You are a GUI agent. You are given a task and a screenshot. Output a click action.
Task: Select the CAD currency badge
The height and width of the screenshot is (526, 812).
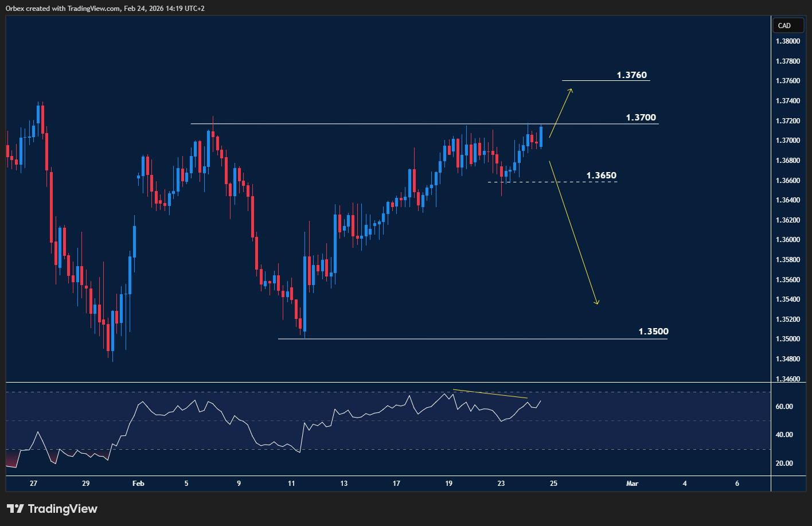(788, 25)
